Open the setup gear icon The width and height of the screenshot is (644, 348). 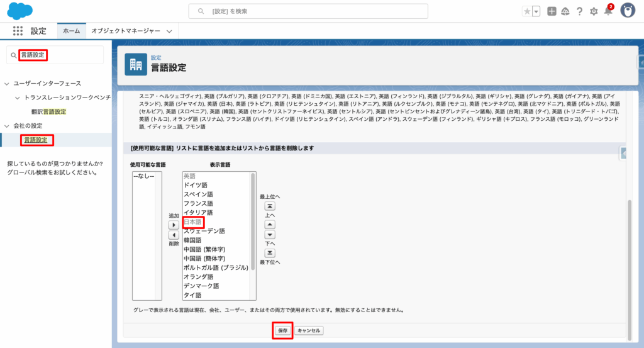594,11
